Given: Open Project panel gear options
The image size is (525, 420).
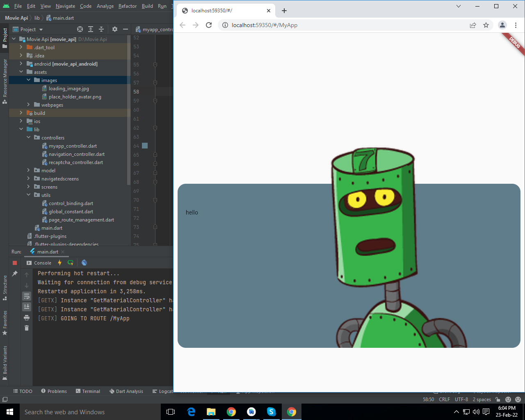Looking at the screenshot, I should coord(115,29).
